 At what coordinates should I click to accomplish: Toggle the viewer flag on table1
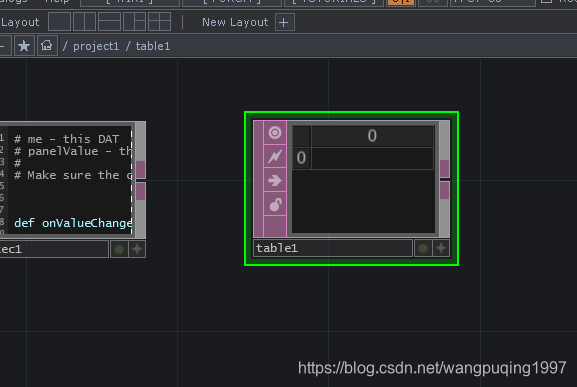275,133
